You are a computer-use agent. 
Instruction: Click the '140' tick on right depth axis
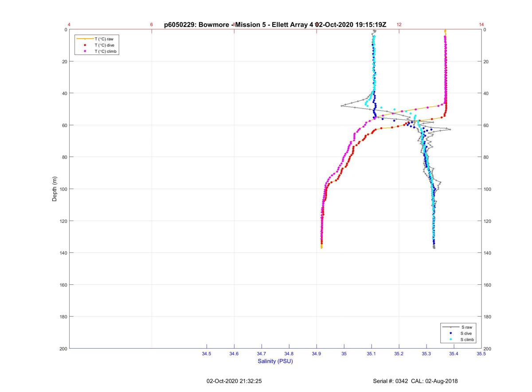pos(488,253)
